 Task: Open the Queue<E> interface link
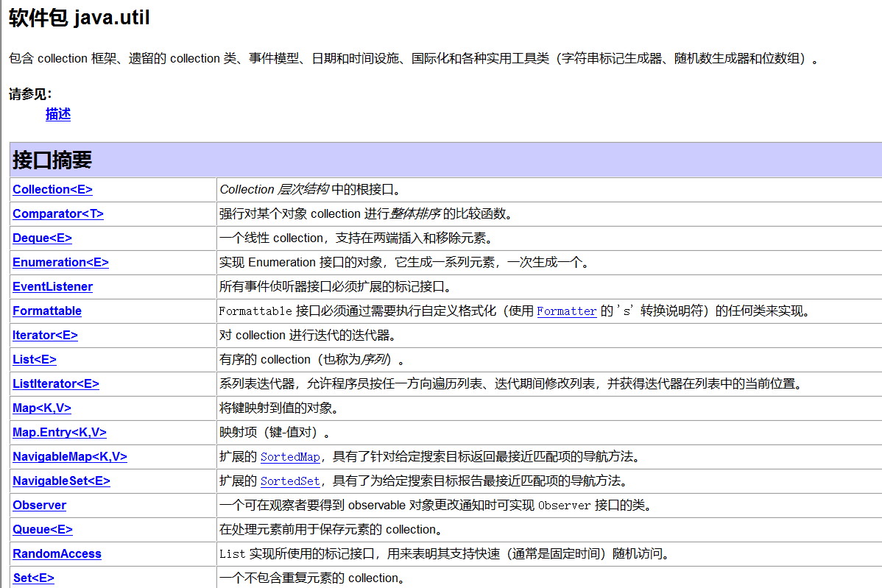(42, 529)
